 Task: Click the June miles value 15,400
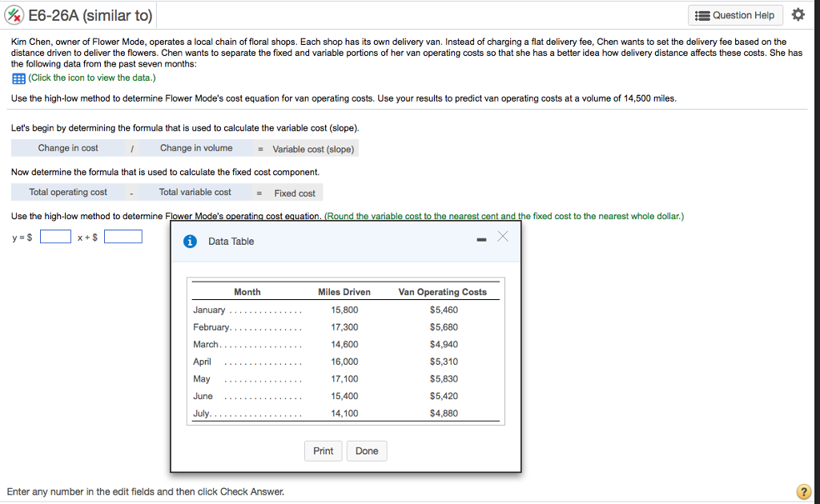tap(344, 396)
